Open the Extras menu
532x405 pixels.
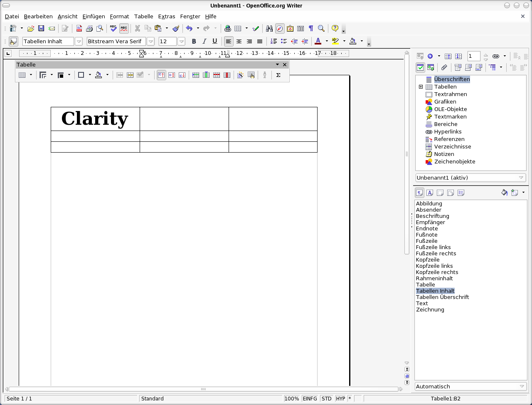click(x=167, y=16)
